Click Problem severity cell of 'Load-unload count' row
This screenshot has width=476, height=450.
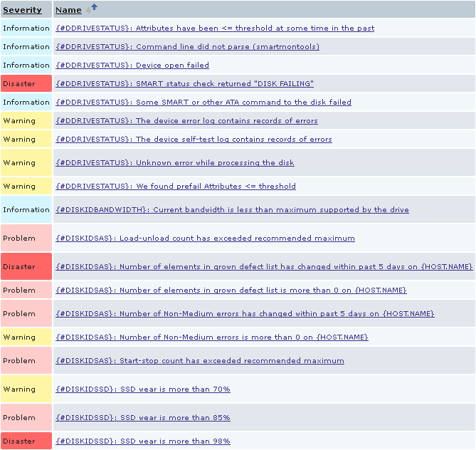pyautogui.click(x=26, y=238)
